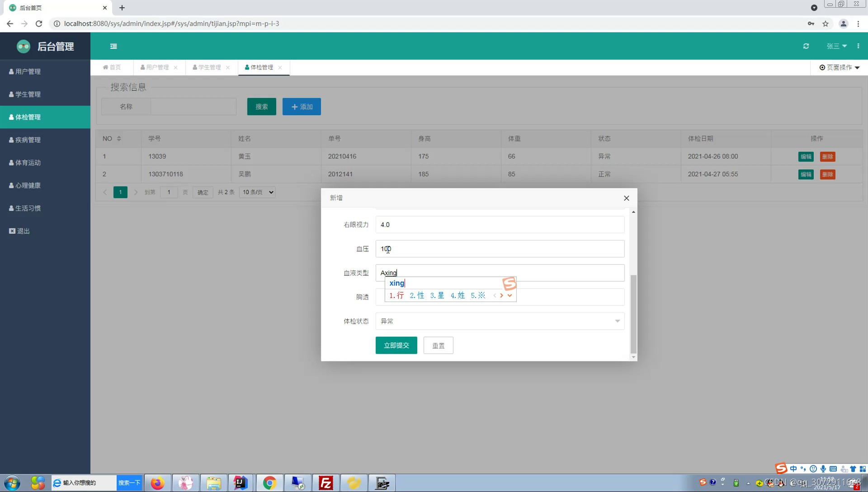The height and width of the screenshot is (492, 868).
Task: Click the 右眼视力 input field
Action: tap(500, 225)
